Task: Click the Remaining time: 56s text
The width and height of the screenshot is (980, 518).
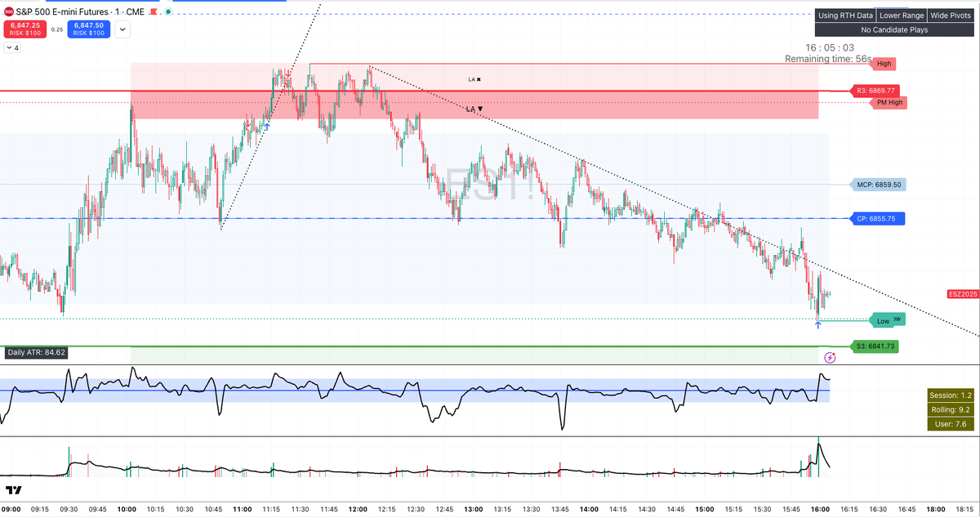Action: [828, 60]
